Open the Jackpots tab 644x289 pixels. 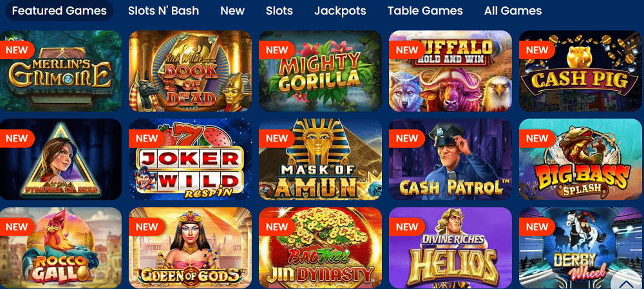pos(341,11)
